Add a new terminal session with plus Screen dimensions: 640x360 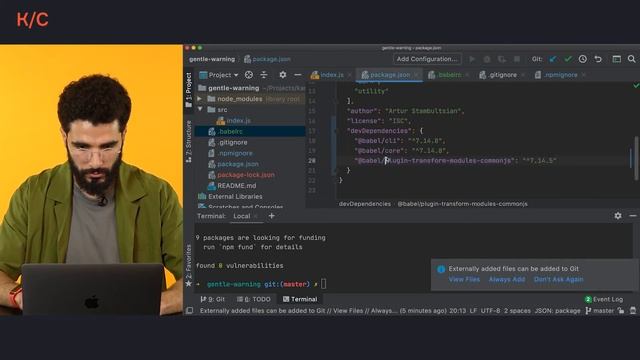coord(271,216)
